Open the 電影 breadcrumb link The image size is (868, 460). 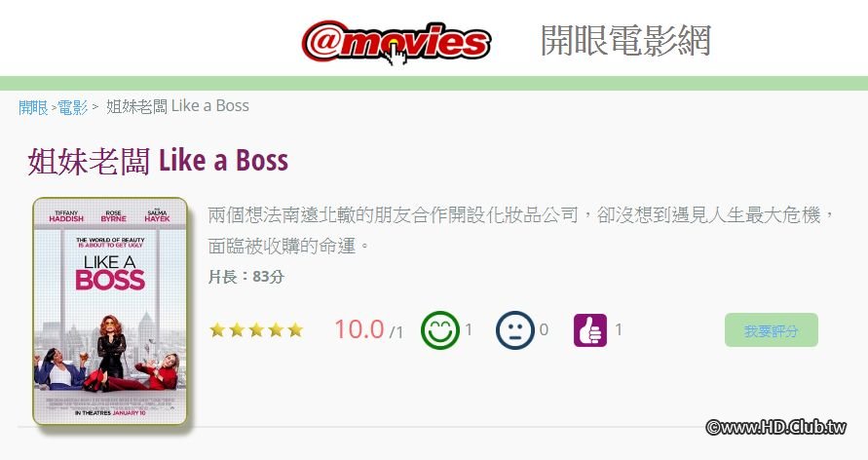coord(72,107)
